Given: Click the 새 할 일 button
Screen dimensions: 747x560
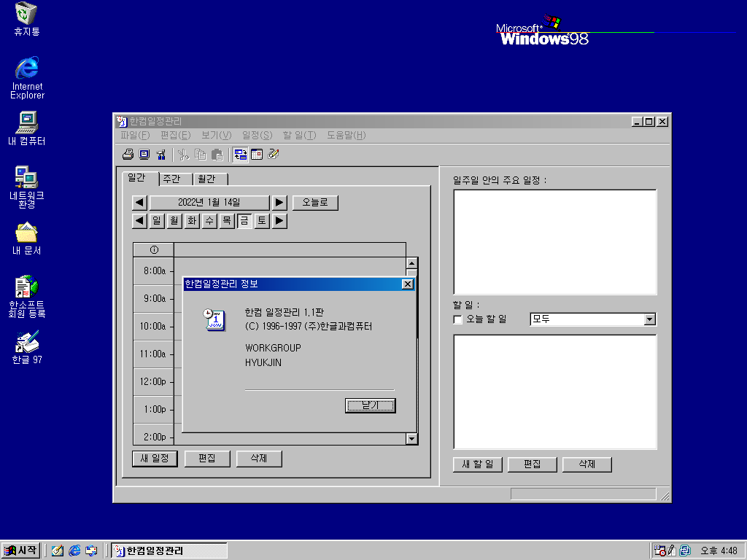Looking at the screenshot, I should click(478, 464).
